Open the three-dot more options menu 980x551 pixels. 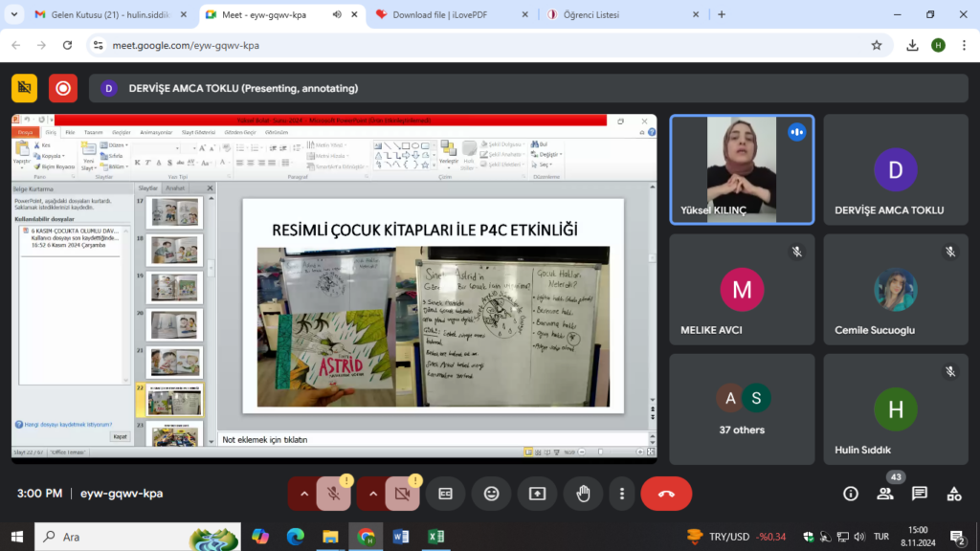622,494
